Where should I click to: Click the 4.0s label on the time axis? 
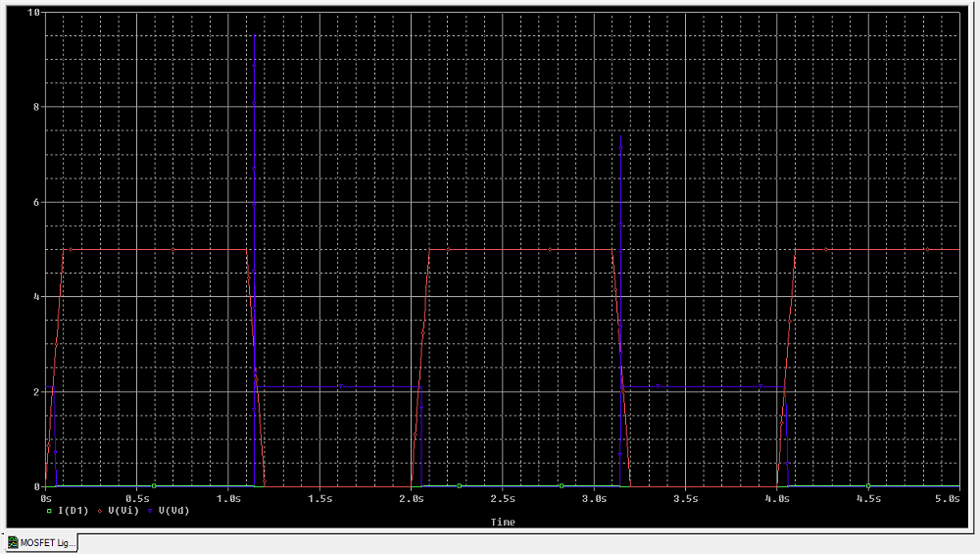tap(777, 498)
